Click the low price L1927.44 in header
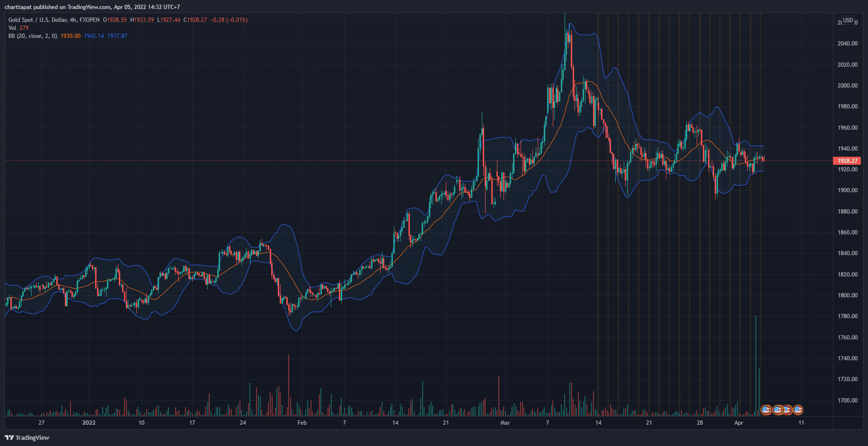The image size is (868, 446). coord(169,20)
